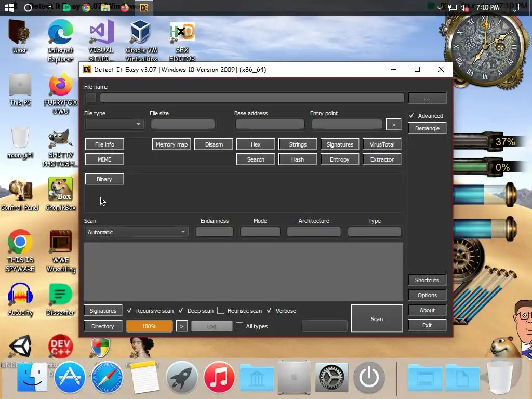This screenshot has width=532, height=399.
Task: Uncheck the Advanced checkbox
Action: point(411,116)
